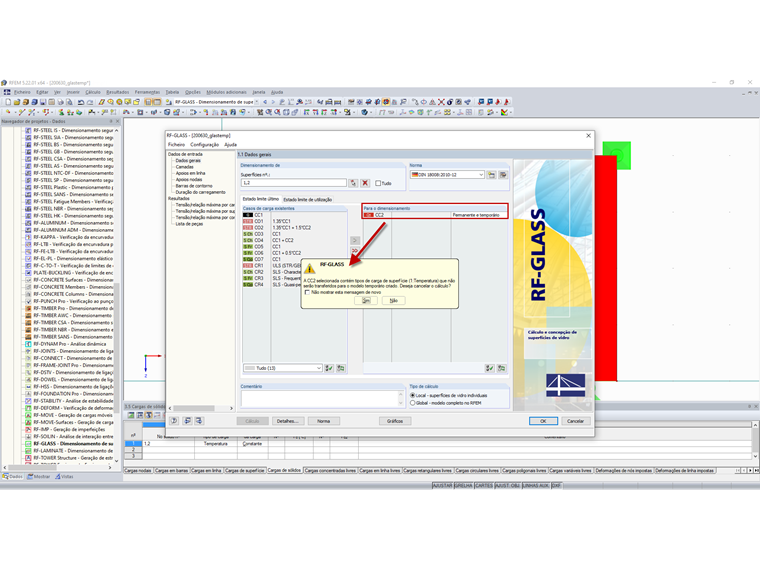
Task: Select CC2 row in design load cases
Action: click(x=435, y=215)
